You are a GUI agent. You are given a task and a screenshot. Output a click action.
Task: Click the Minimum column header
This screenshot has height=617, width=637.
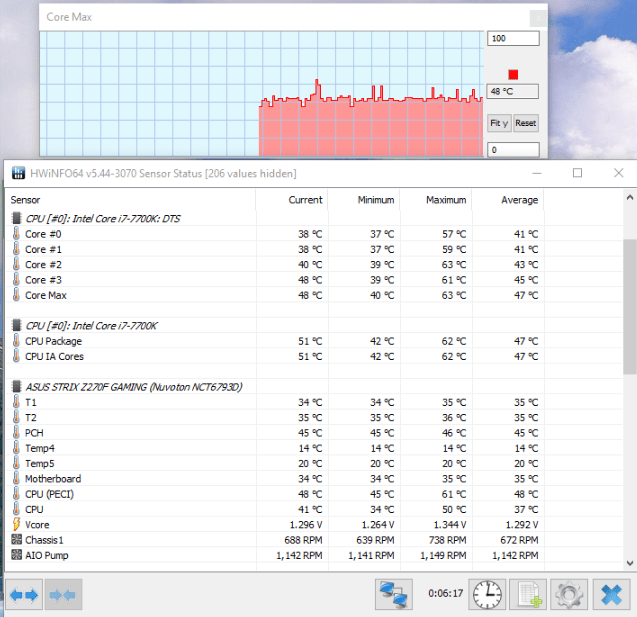(364, 200)
